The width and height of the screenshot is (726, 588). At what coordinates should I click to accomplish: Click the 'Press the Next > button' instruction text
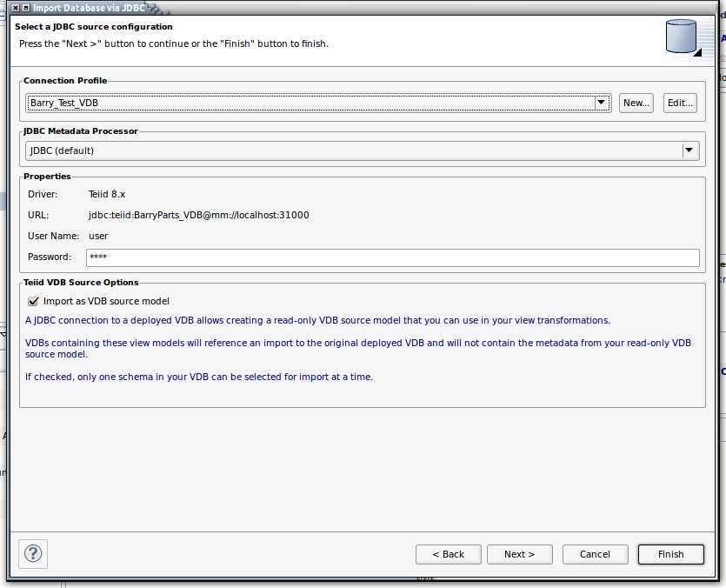(174, 43)
